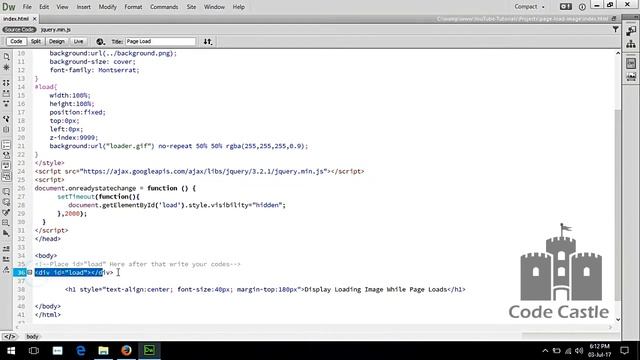Open the top collapsed panel icon on right dock
The width and height of the screenshot is (640, 360).
631,31
